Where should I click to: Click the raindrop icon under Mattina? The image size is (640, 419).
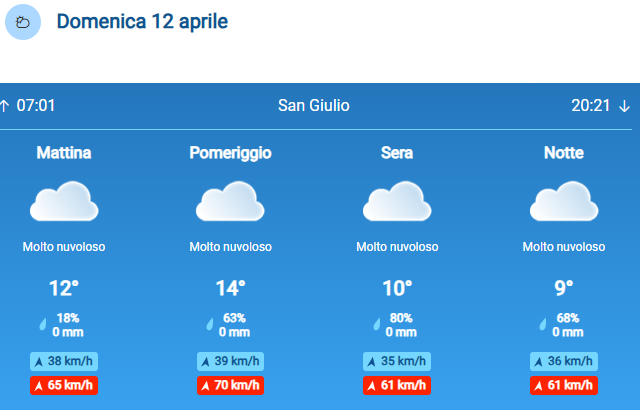(x=42, y=324)
